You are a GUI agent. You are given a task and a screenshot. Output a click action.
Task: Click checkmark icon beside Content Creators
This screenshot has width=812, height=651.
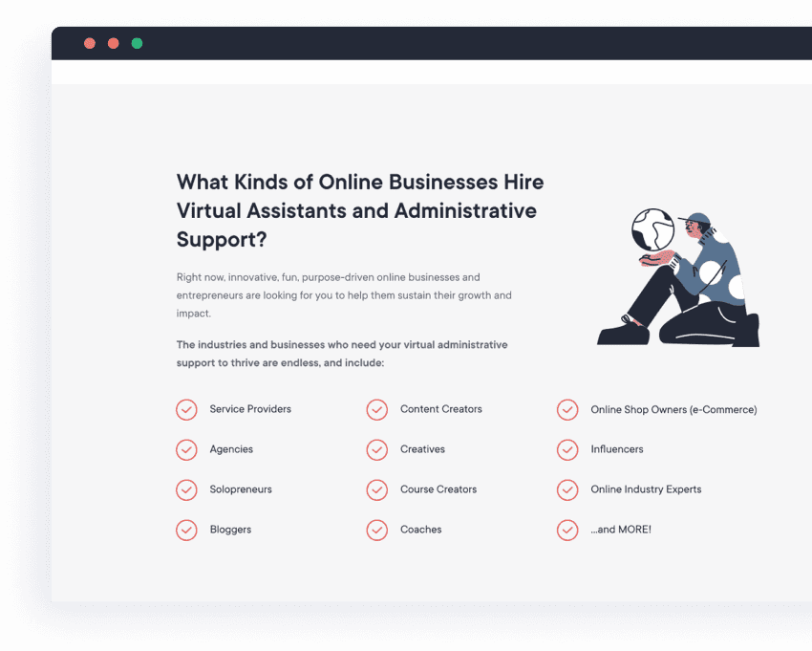pos(377,410)
